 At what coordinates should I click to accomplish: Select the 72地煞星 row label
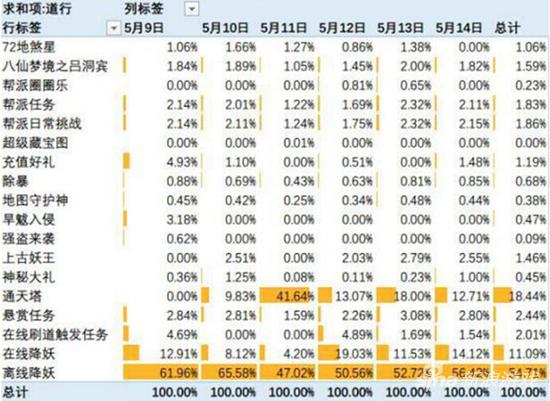(29, 47)
